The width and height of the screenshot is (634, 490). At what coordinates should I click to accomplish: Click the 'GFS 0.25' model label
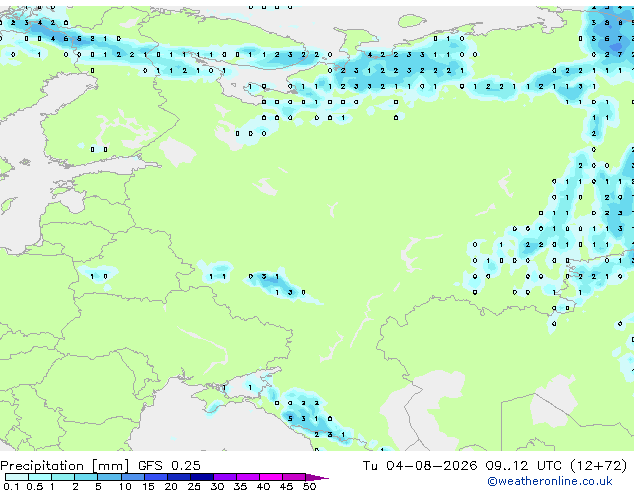pyautogui.click(x=169, y=465)
